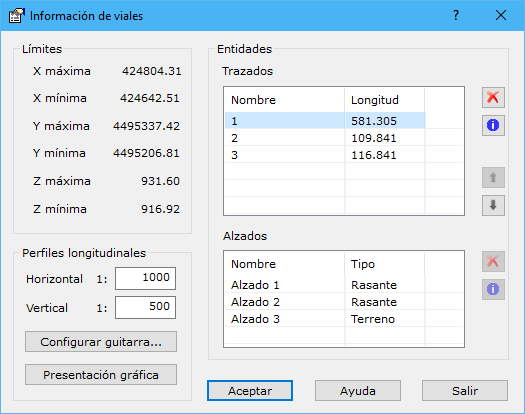Screen dimensions: 525x414
Task: Click Rasante type of Alzado 2
Action: tap(374, 302)
